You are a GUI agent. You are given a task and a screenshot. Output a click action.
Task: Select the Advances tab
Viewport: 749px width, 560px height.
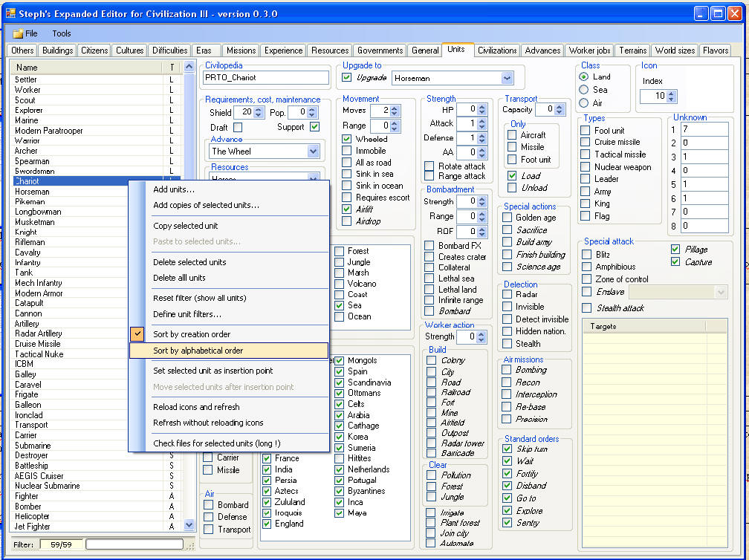(542, 50)
